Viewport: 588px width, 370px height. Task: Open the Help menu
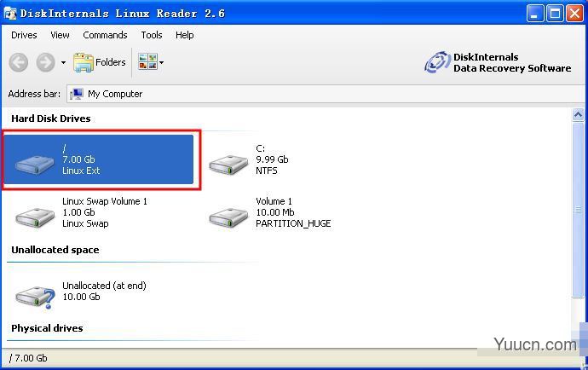click(x=185, y=35)
